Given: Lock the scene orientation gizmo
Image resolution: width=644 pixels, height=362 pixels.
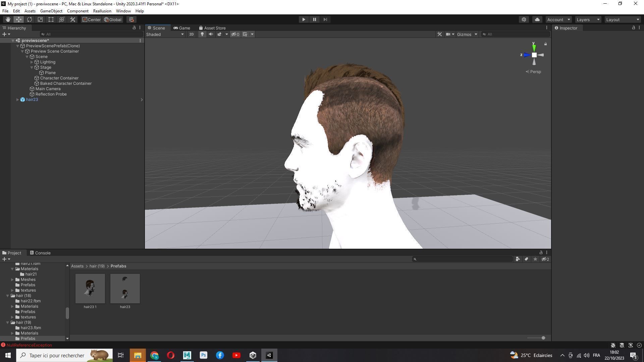Looking at the screenshot, I should tap(545, 44).
